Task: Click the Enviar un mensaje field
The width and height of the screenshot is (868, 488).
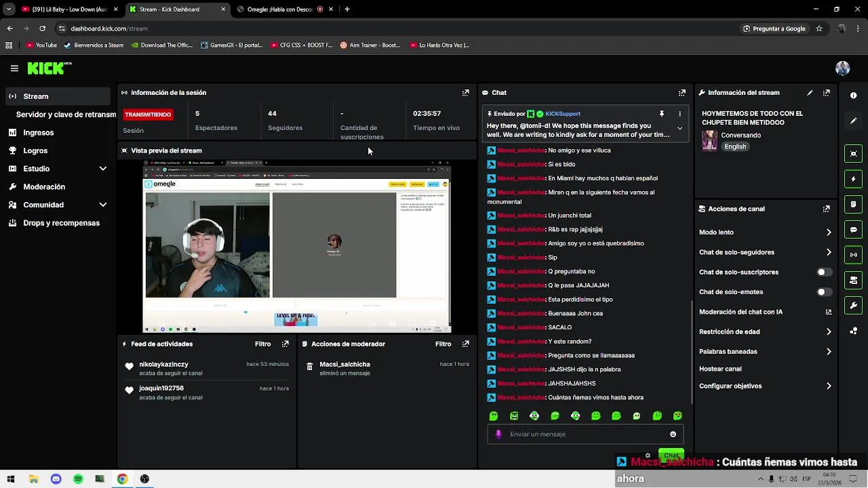Action: click(x=585, y=434)
